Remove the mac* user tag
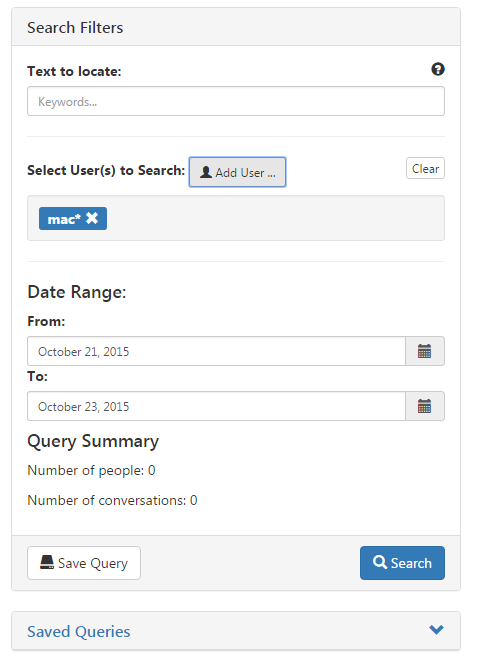The width and height of the screenshot is (482, 667). point(92,218)
